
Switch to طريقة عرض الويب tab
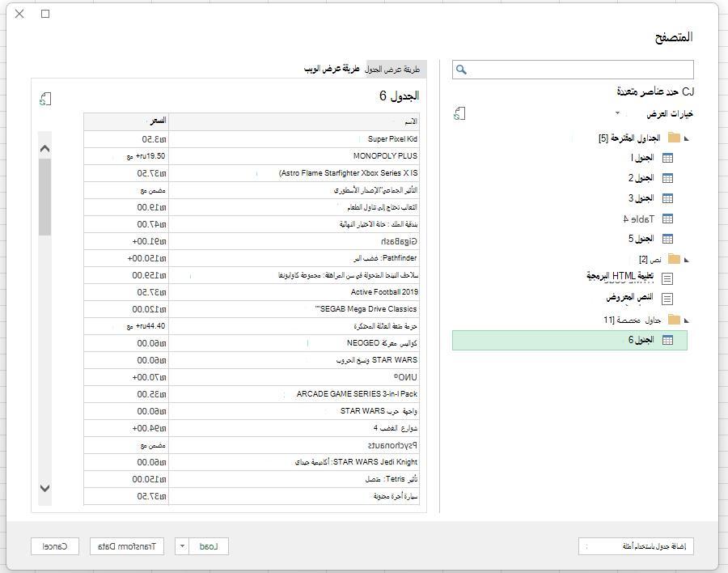click(332, 69)
